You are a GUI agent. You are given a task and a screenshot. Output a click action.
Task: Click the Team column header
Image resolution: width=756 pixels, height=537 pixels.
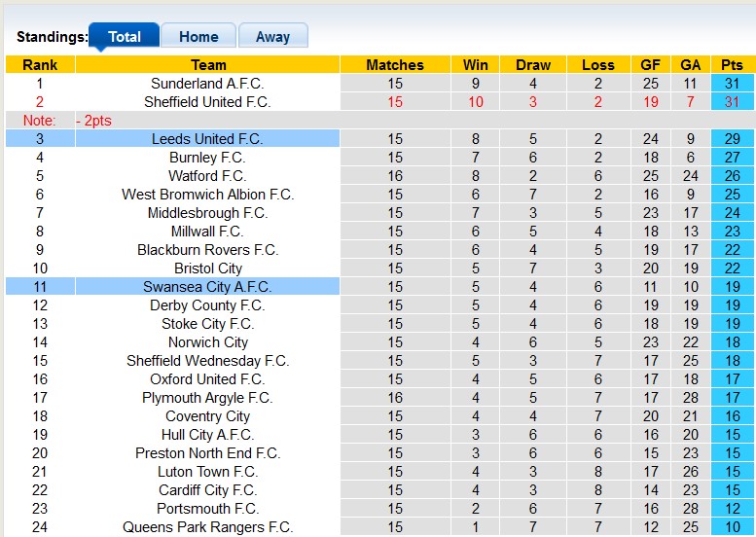pyautogui.click(x=208, y=65)
